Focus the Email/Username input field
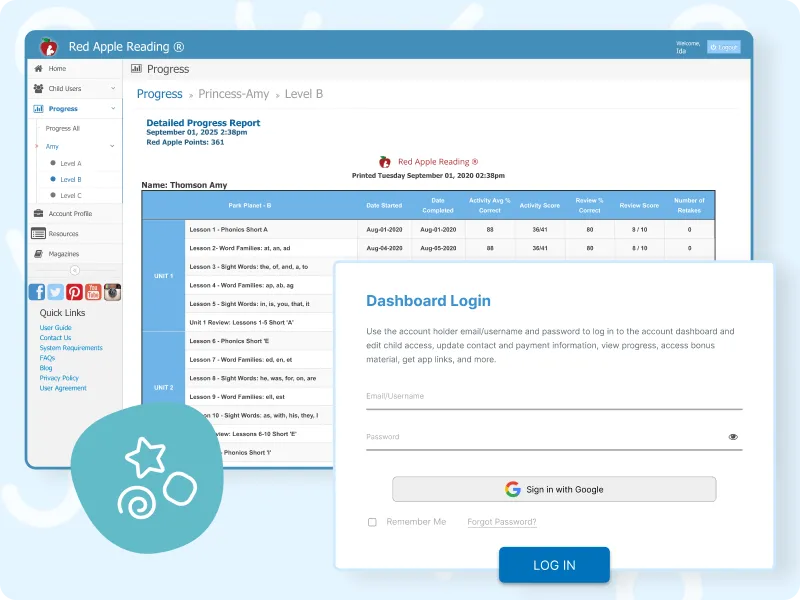This screenshot has height=600, width=800. click(x=554, y=396)
